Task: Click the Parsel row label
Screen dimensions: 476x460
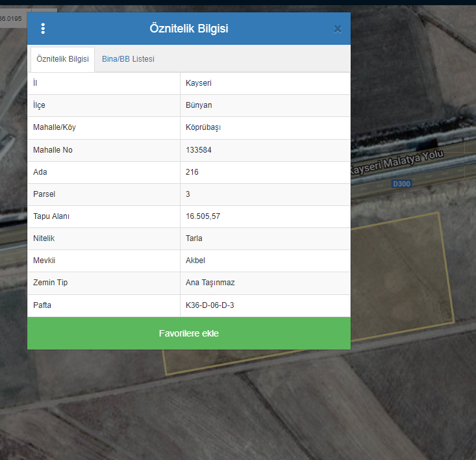Action: pyautogui.click(x=44, y=194)
